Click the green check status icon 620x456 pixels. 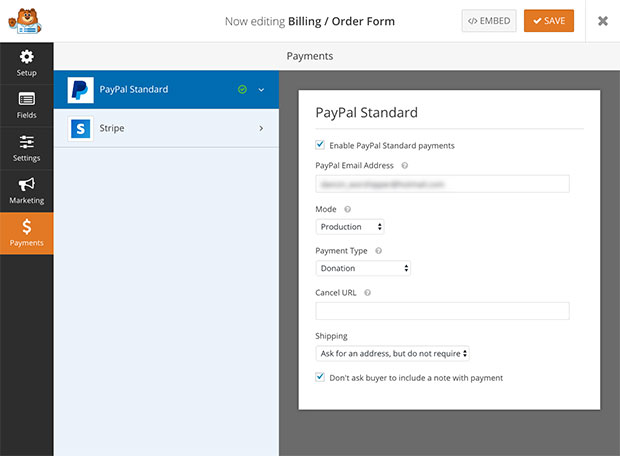coord(242,89)
